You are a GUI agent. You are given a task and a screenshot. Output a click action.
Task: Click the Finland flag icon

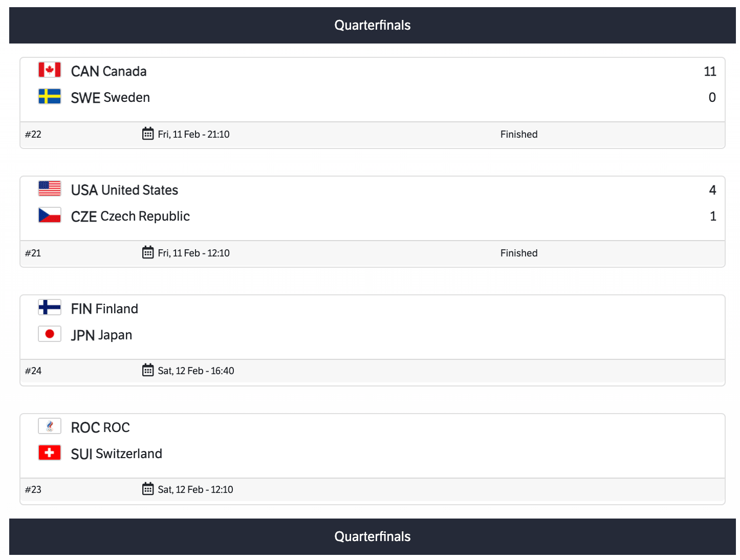click(50, 308)
